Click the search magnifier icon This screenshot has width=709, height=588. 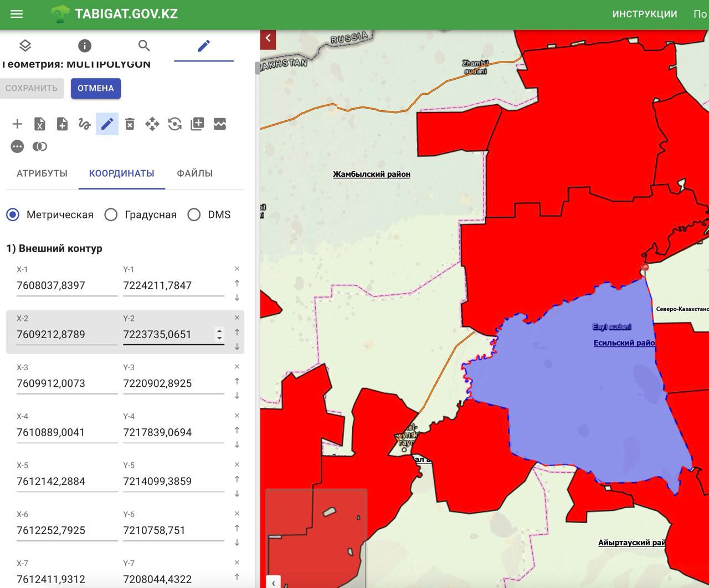pos(144,45)
